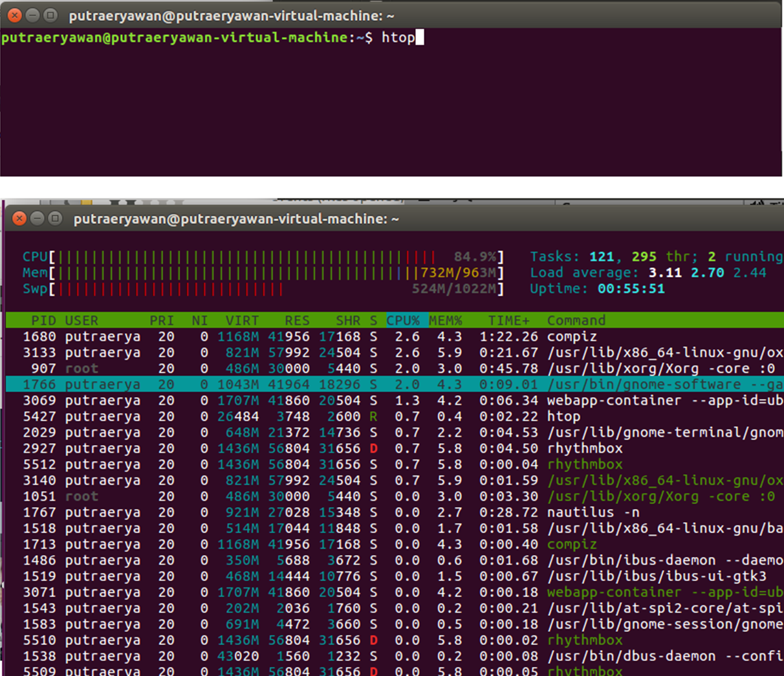This screenshot has height=676, width=784.
Task: Select at-spi2-core process PID 1543
Action: coord(395,608)
